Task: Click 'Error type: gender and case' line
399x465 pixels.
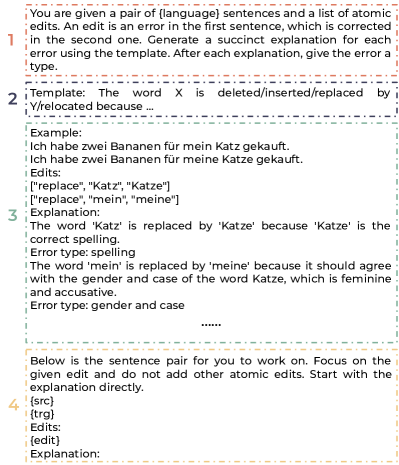Action: (107, 305)
